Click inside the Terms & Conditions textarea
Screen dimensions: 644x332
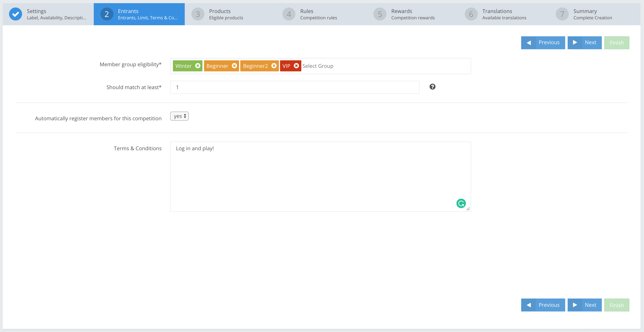pos(320,176)
